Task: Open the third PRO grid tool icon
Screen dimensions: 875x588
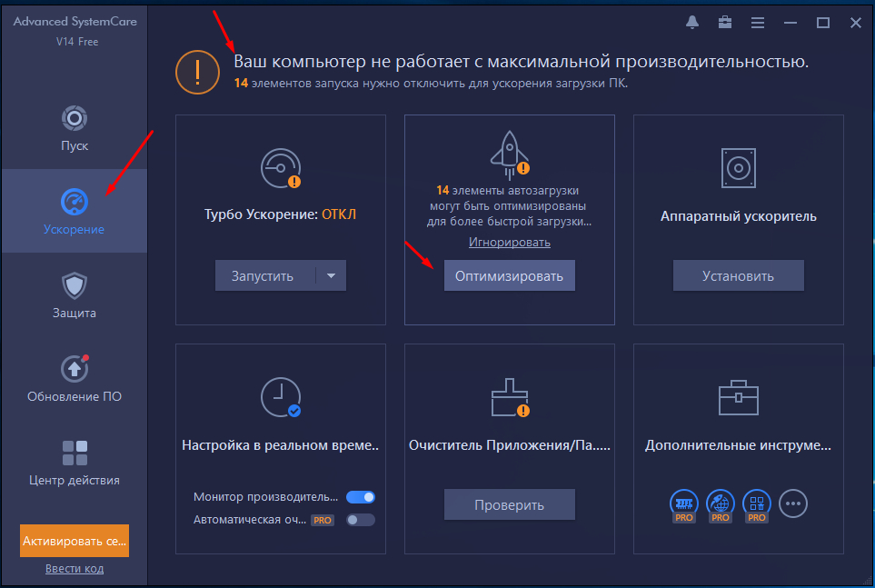Action: [x=757, y=505]
